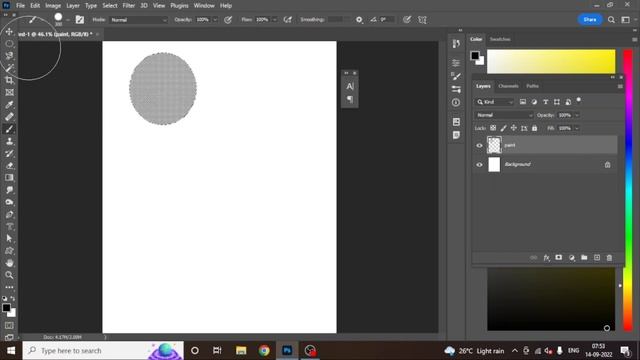
Task: Switch to the Paths tab
Action: [x=532, y=86]
